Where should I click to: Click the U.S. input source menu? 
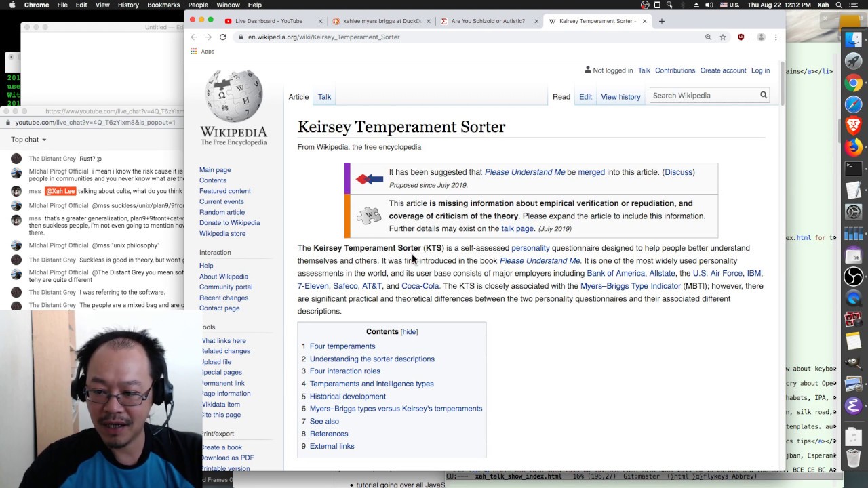(x=730, y=5)
